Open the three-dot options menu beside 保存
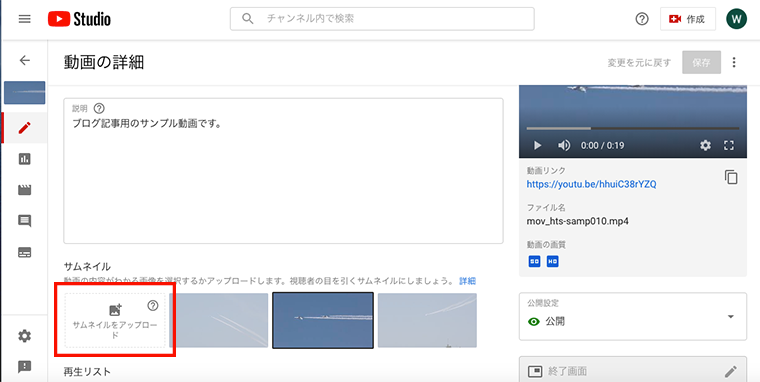Screen dimensions: 760x382 [x=734, y=63]
